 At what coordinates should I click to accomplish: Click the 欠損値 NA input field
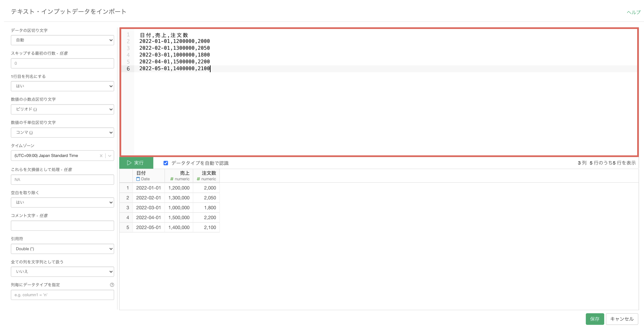click(63, 179)
